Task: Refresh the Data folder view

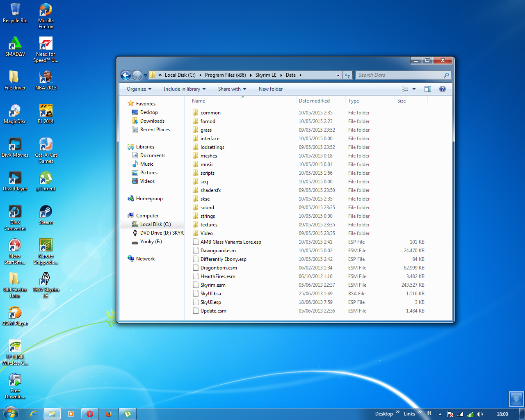Action: 347,75
